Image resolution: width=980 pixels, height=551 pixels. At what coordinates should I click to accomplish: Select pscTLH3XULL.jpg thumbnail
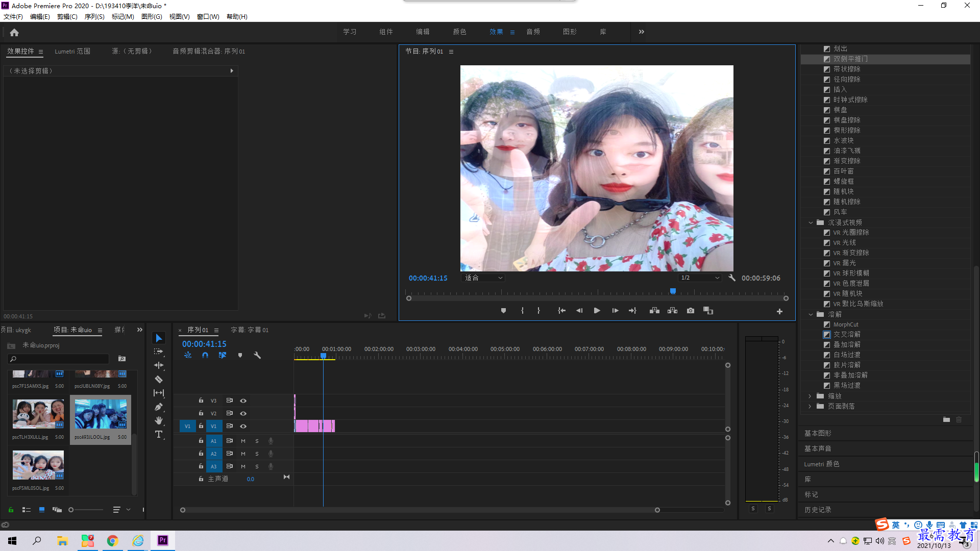coord(38,414)
